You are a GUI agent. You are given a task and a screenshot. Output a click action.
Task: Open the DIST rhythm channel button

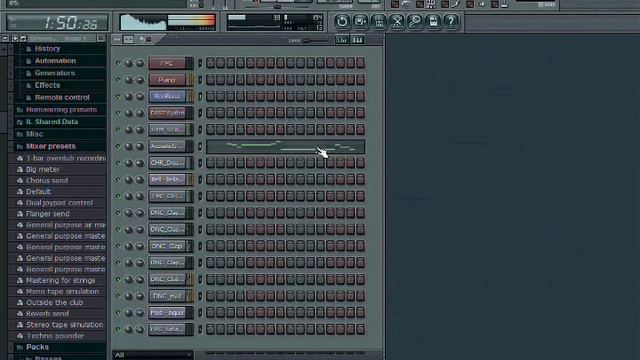pyautogui.click(x=167, y=113)
